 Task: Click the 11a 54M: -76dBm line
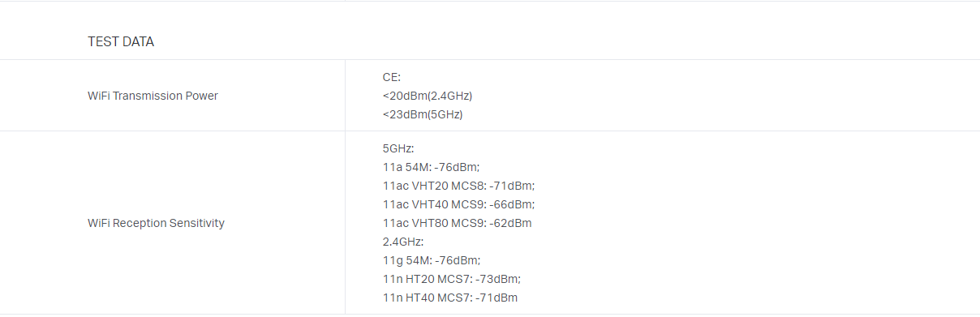432,167
